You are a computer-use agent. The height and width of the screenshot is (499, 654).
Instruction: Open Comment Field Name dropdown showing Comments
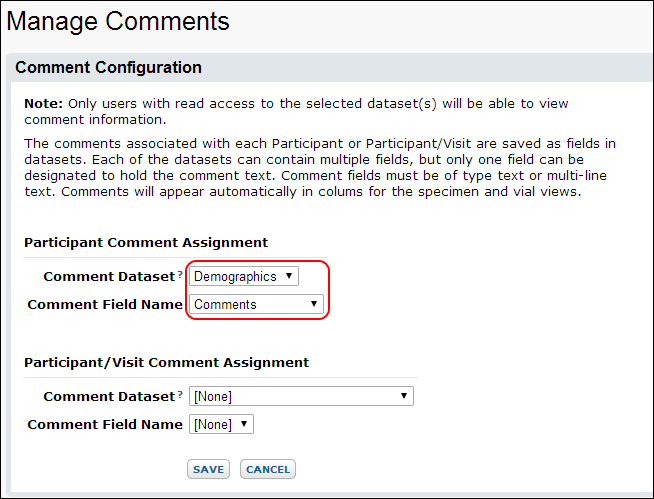tap(257, 304)
